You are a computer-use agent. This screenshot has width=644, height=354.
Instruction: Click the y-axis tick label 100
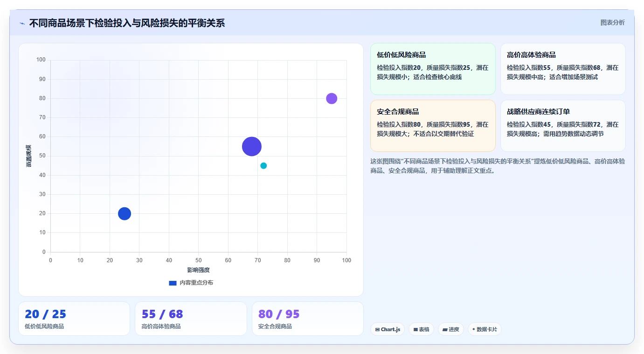41,60
